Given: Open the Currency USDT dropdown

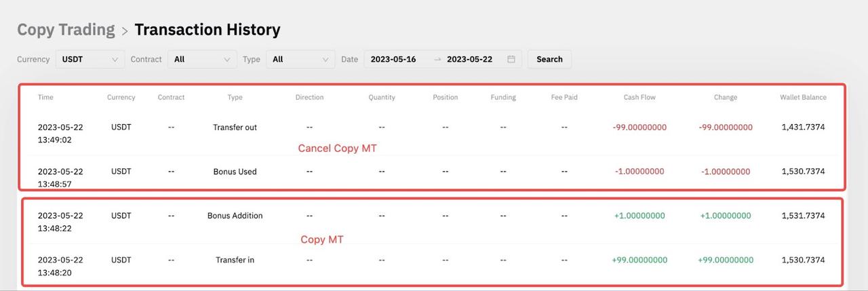Looking at the screenshot, I should pos(90,59).
